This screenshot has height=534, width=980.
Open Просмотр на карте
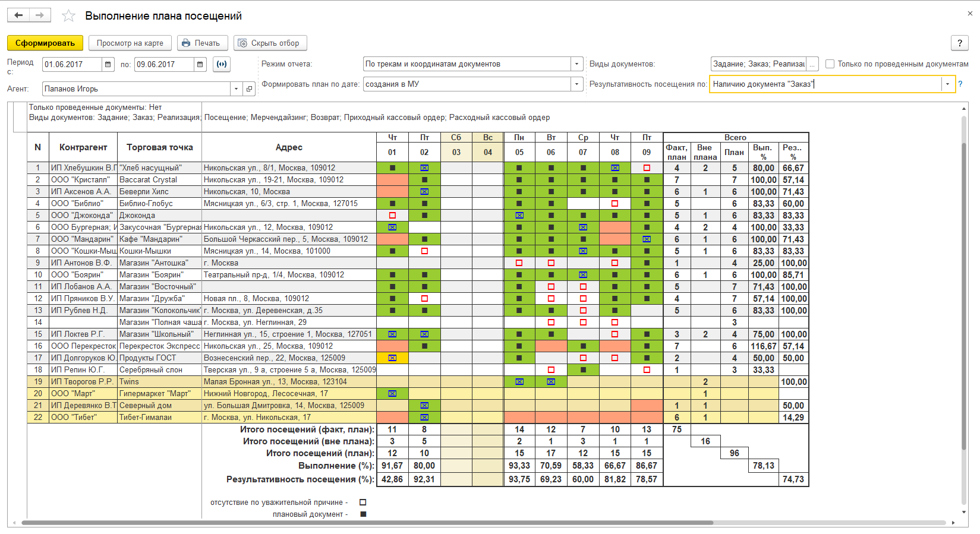[130, 43]
